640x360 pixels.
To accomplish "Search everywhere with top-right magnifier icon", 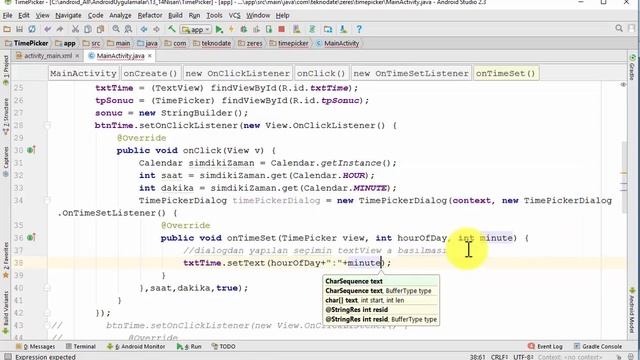I will point(619,29).
